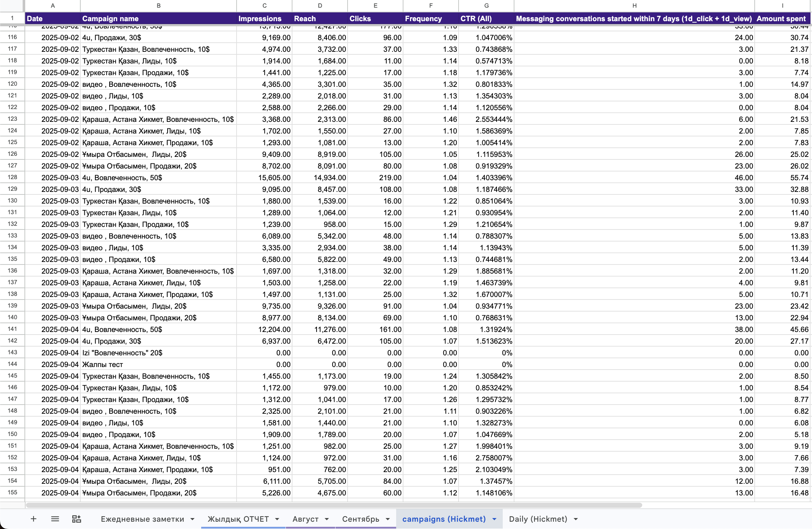Image resolution: width=812 pixels, height=529 pixels.
Task: Select amount spent value 16.48
Action: tap(782, 493)
